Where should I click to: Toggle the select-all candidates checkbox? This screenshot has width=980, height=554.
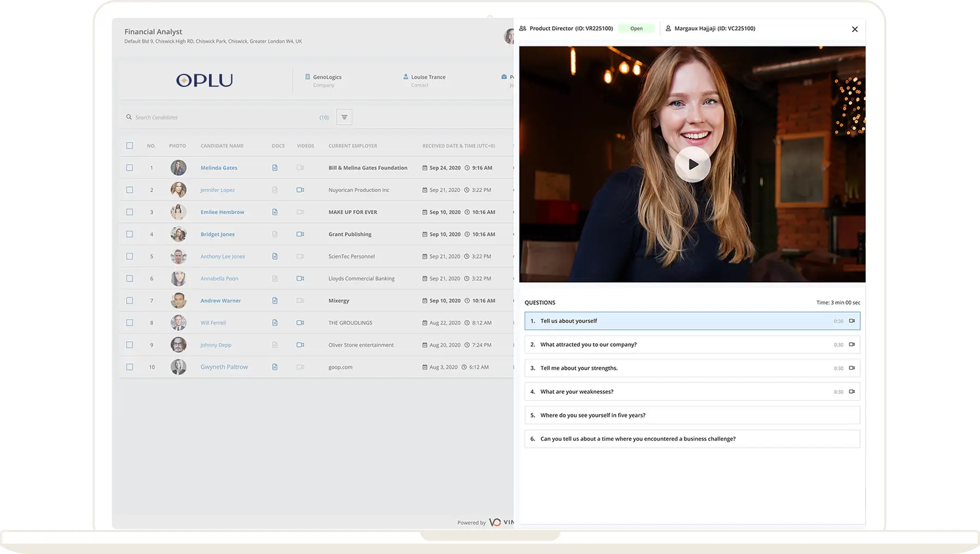click(x=129, y=146)
